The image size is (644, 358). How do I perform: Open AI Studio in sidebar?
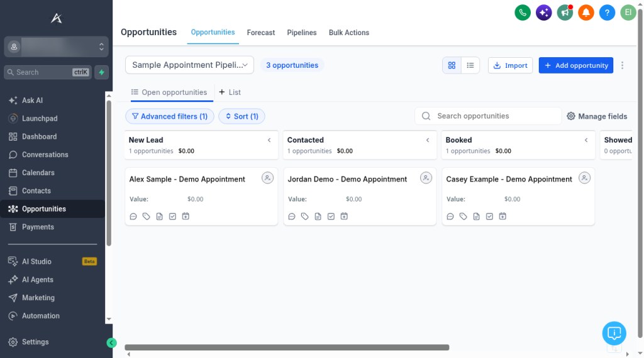[x=53, y=261]
